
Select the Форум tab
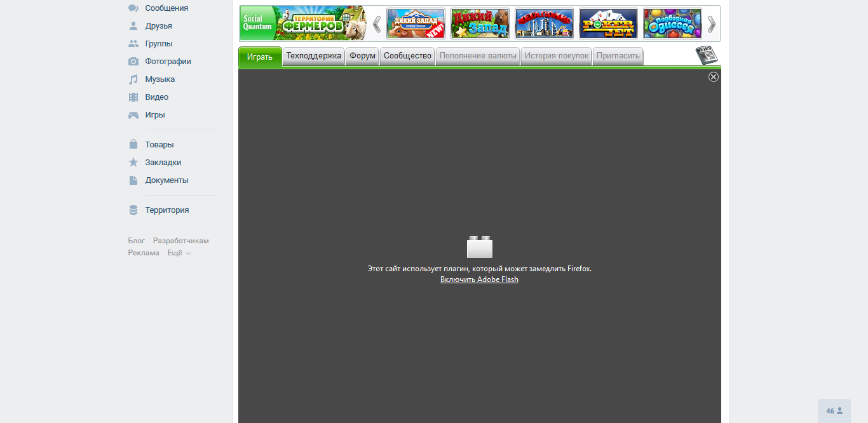pyautogui.click(x=362, y=56)
